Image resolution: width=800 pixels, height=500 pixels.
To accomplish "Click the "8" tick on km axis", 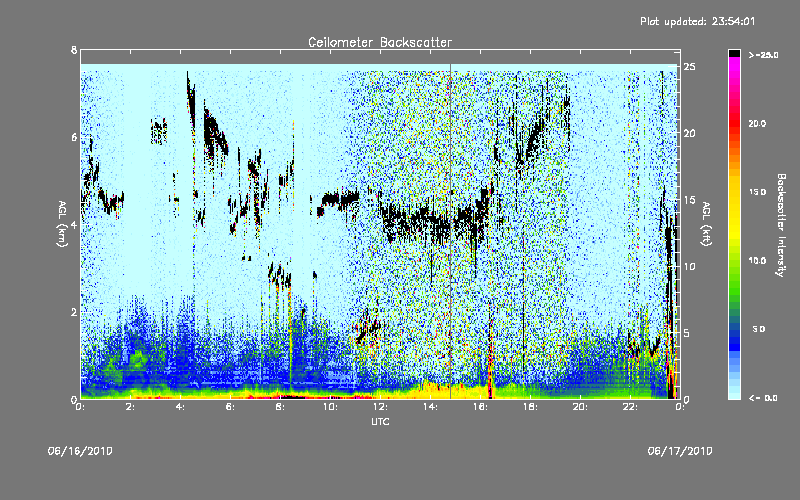I will [x=74, y=50].
